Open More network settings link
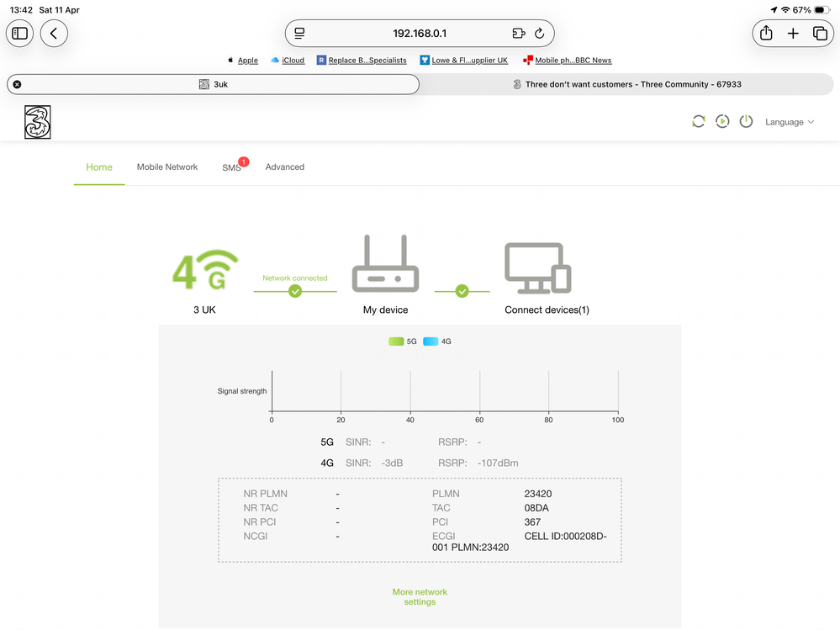The image size is (840, 630). coord(420,597)
